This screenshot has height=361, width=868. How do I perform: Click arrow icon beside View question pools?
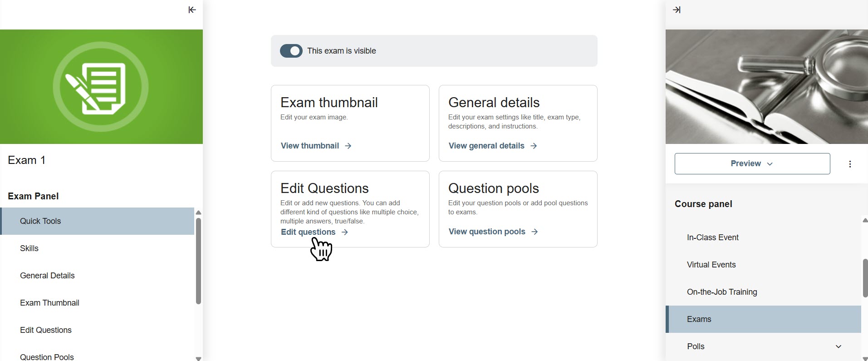click(x=535, y=232)
